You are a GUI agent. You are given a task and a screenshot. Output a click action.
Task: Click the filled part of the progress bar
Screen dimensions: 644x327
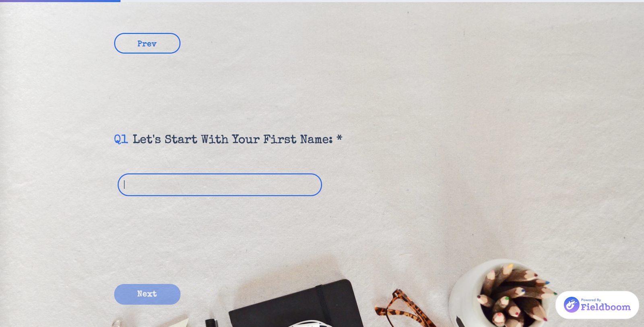[60, 1]
